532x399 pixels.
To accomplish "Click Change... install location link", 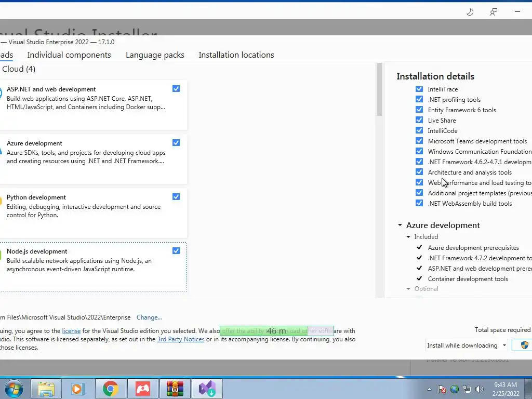I will coord(149,317).
